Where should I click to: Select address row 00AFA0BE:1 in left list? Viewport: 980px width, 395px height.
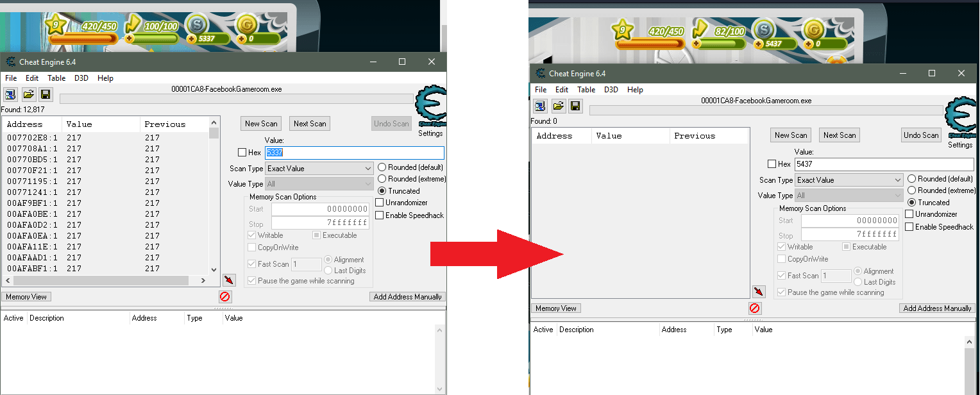point(106,214)
